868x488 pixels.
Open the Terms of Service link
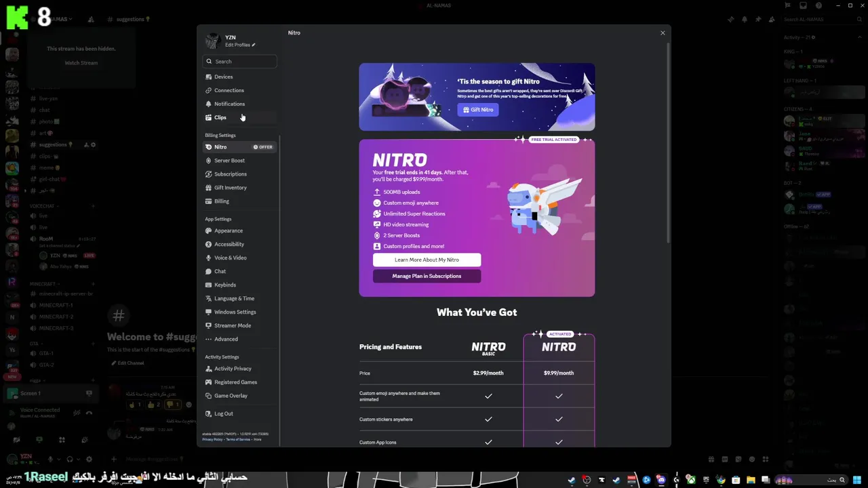[x=238, y=439]
